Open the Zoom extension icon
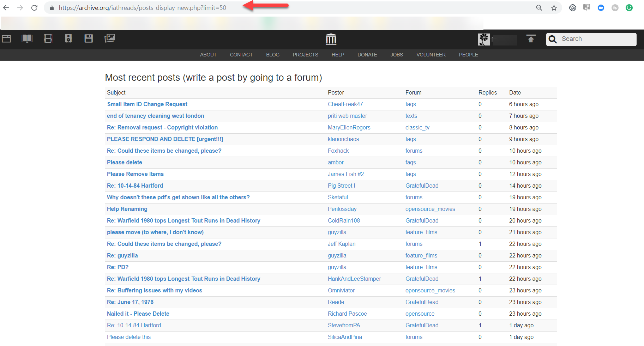The width and height of the screenshot is (644, 346). pyautogui.click(x=601, y=7)
